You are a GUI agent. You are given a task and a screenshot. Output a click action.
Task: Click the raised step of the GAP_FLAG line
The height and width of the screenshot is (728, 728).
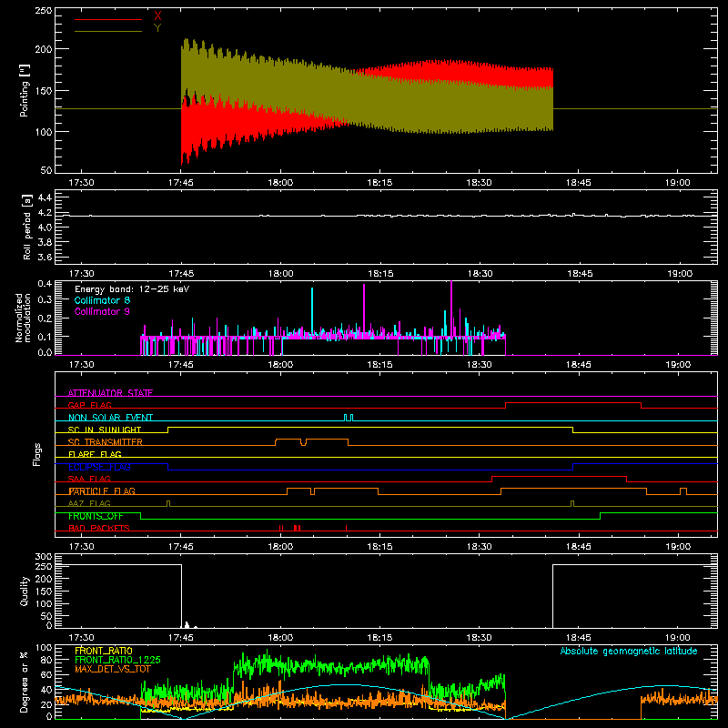point(573,403)
